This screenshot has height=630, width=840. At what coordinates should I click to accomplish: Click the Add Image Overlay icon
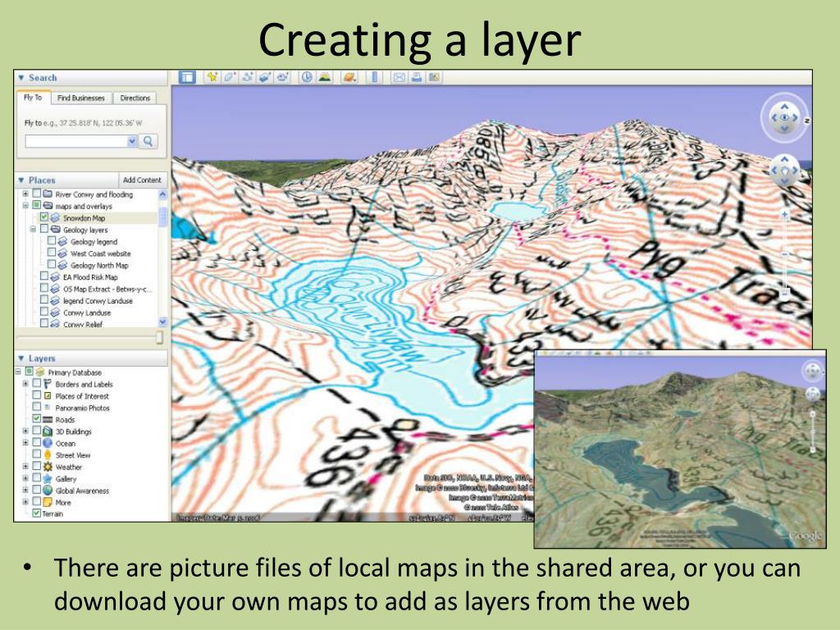265,77
